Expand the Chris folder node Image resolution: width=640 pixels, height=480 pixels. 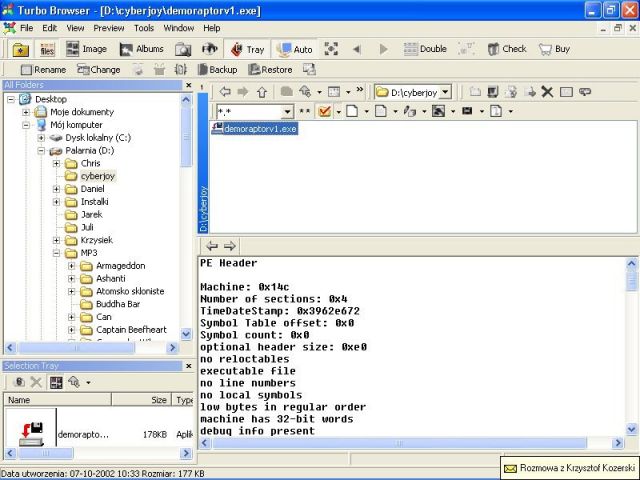pos(56,164)
